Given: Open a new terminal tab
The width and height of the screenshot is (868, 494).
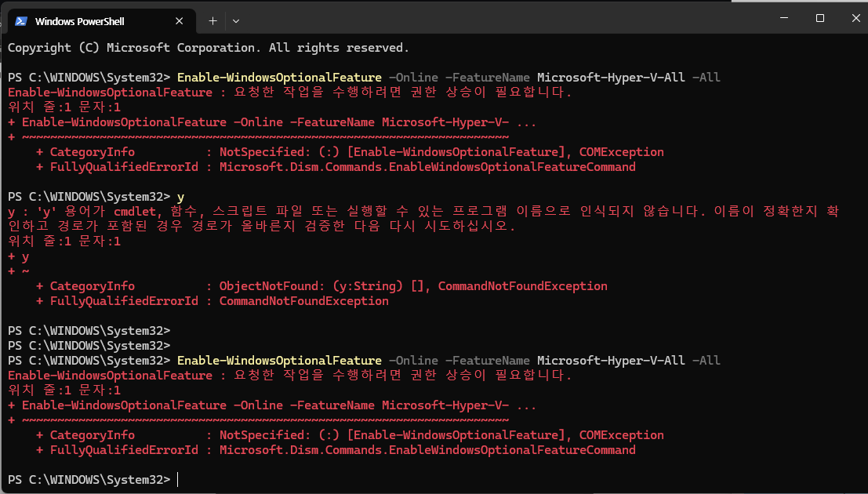Looking at the screenshot, I should (x=212, y=21).
